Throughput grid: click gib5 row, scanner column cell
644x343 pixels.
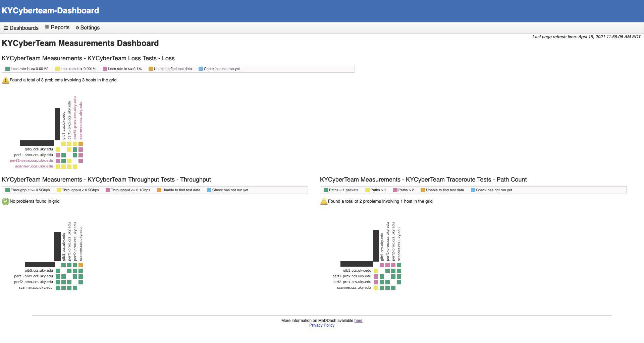pyautogui.click(x=80, y=271)
